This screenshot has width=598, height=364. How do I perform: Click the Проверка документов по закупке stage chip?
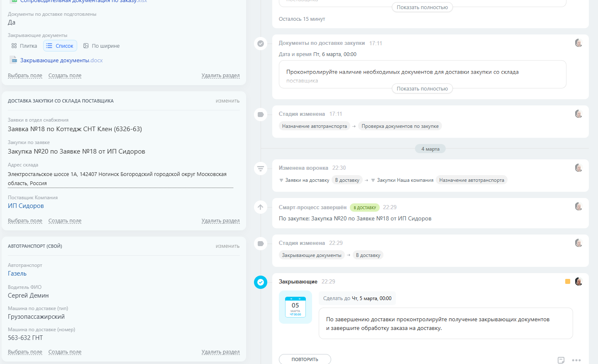(400, 126)
